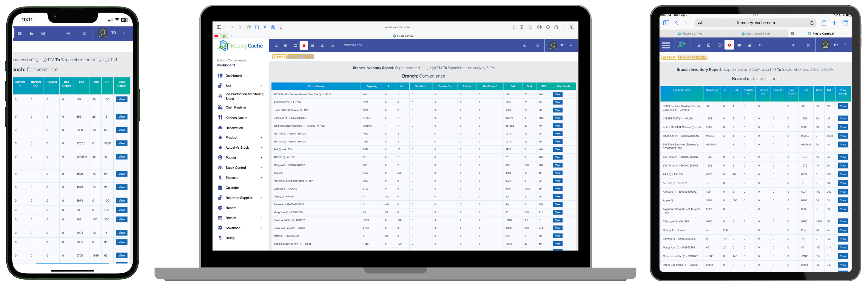The image size is (868, 287).
Task: Click the bar chart icon on the phone toolbar
Action: 43,33
